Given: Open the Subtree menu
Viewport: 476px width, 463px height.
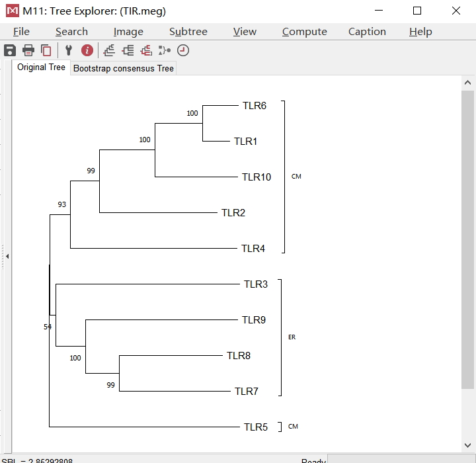Looking at the screenshot, I should [x=188, y=32].
